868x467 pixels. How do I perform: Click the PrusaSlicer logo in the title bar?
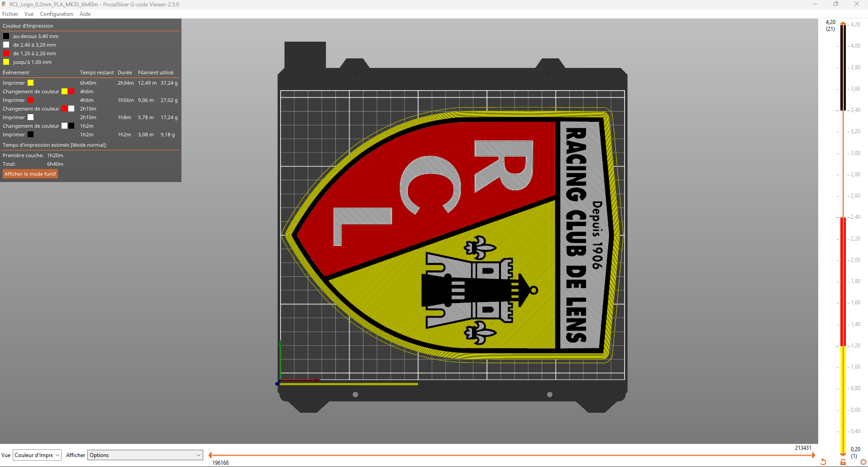(x=4, y=4)
